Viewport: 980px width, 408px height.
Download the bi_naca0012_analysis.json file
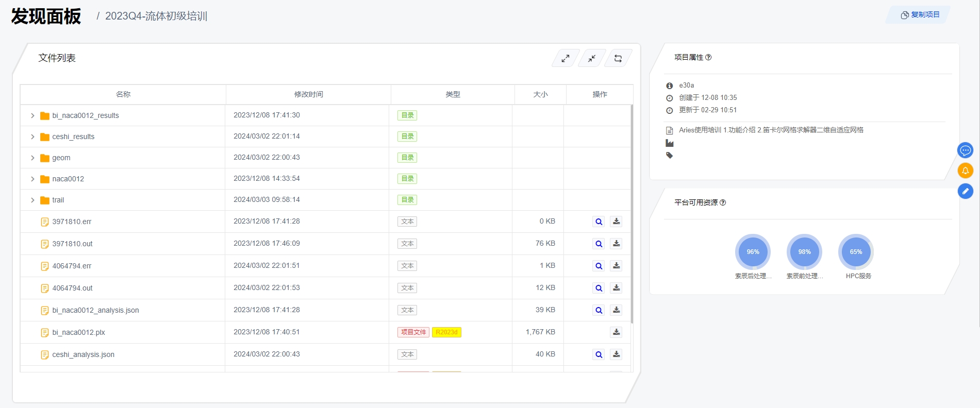click(616, 310)
